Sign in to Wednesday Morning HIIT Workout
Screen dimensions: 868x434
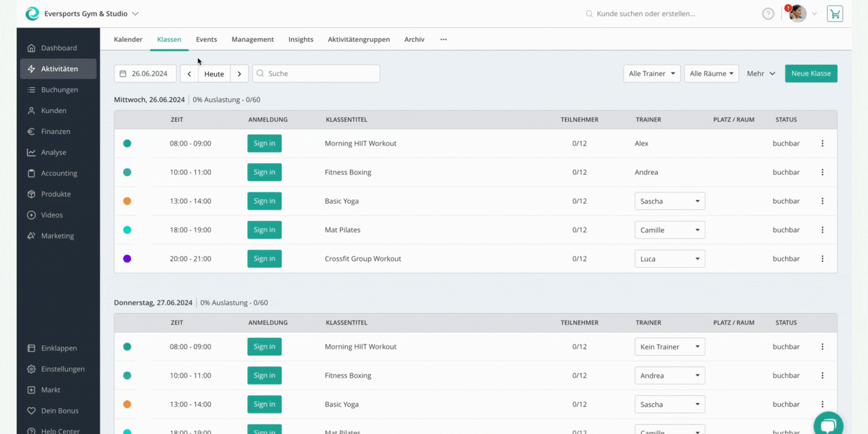coord(264,143)
